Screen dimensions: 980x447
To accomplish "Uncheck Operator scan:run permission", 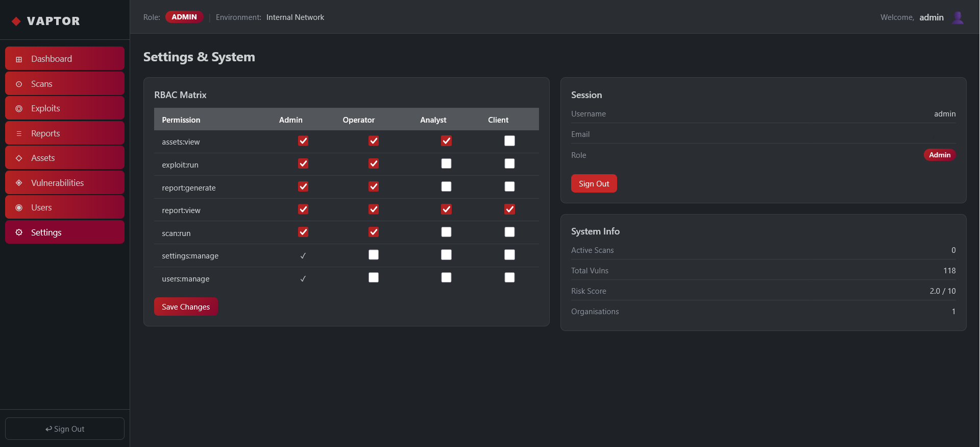I will 374,232.
